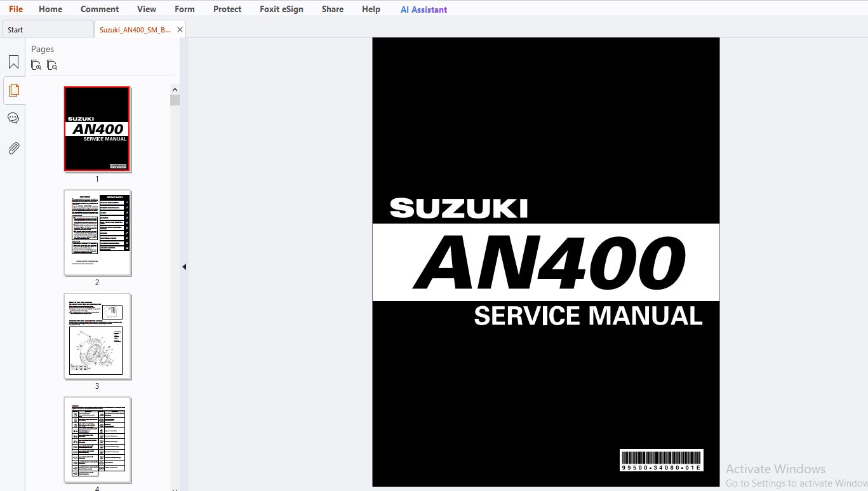Viewport: 868px width, 491px height.
Task: Collapse the navigation panel with arrow
Action: (x=184, y=267)
